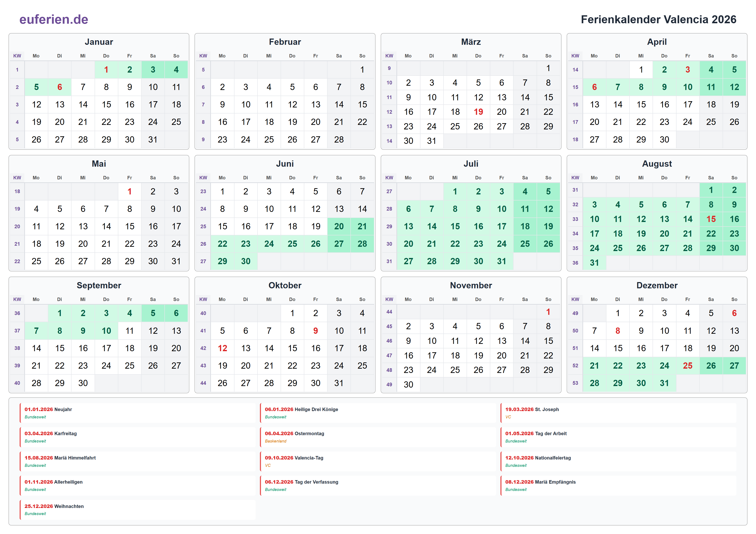
Task: Click red November 1 date cell
Action: click(x=548, y=312)
